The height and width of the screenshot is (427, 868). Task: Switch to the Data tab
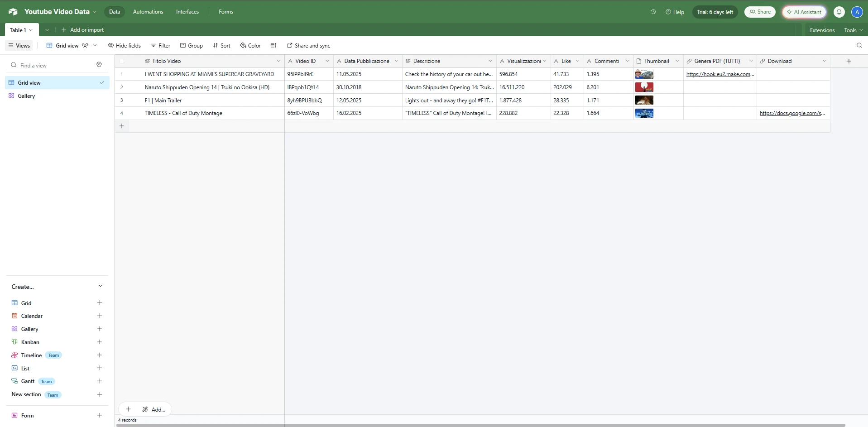(115, 12)
